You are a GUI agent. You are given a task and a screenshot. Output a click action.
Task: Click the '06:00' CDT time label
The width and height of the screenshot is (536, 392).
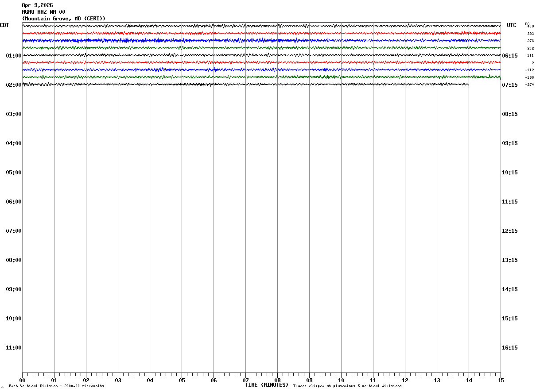[x=14, y=202]
